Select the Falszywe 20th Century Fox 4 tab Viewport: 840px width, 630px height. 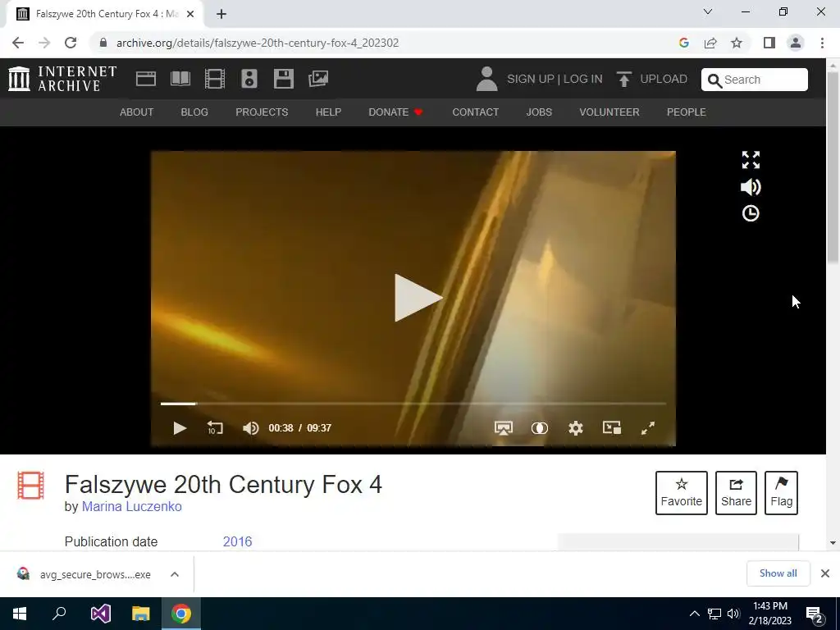click(x=105, y=14)
